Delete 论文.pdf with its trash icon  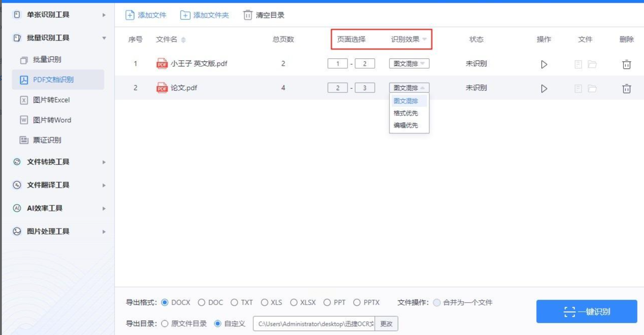(626, 89)
